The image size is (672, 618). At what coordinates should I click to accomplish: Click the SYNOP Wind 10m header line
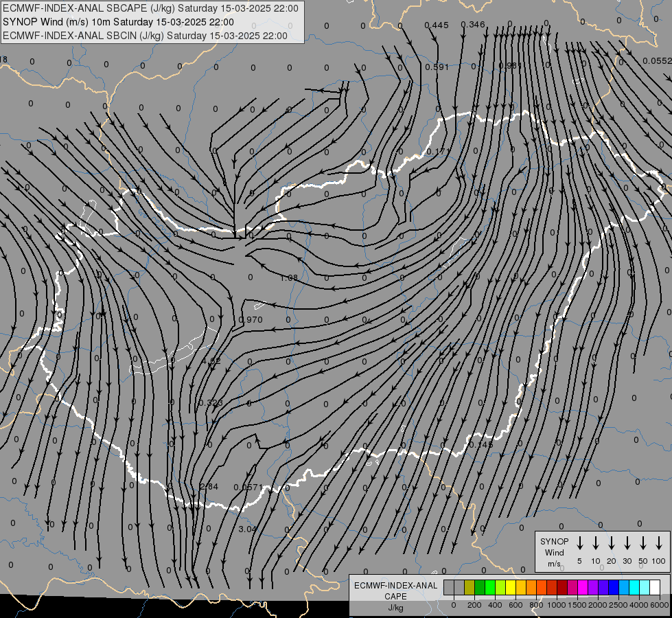(x=118, y=22)
